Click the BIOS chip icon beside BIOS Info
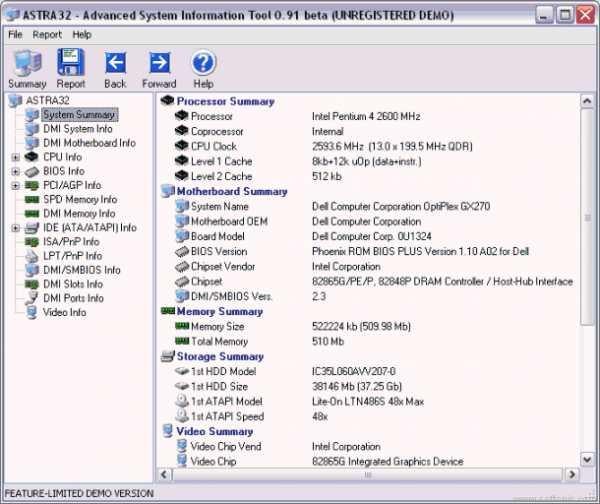Viewport: 600px width, 504px height. point(32,171)
